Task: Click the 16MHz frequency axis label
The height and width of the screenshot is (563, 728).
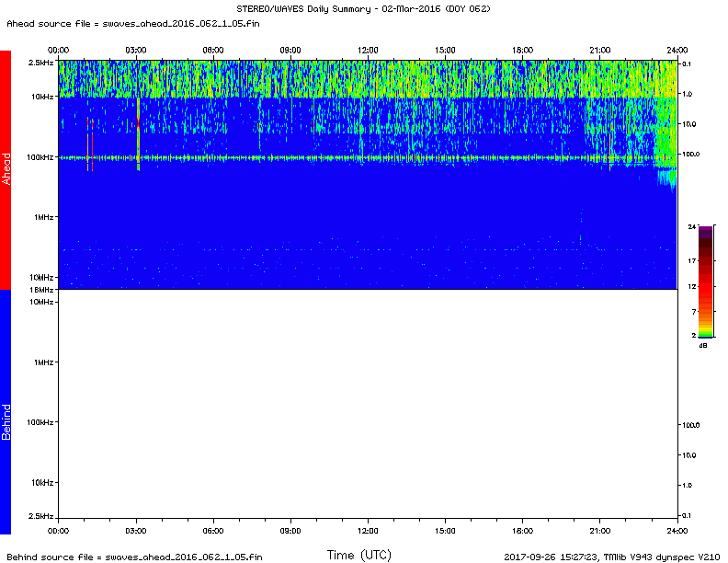Action: coord(42,290)
